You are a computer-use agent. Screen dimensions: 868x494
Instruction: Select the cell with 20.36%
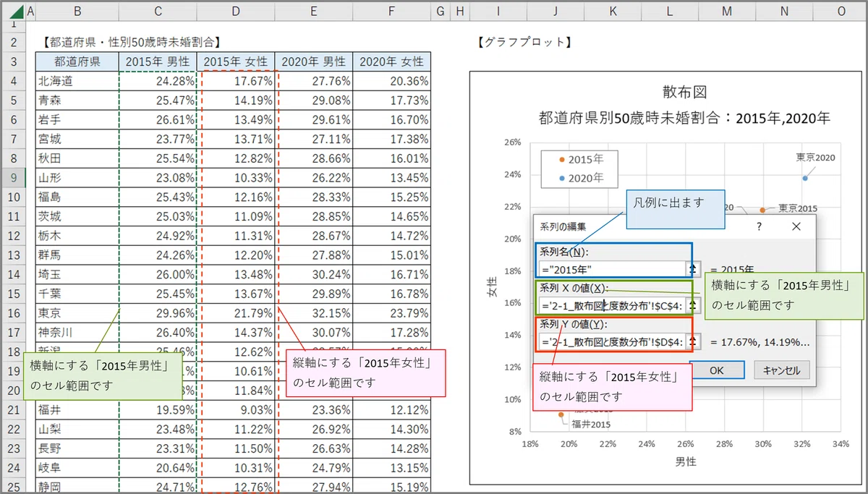391,81
